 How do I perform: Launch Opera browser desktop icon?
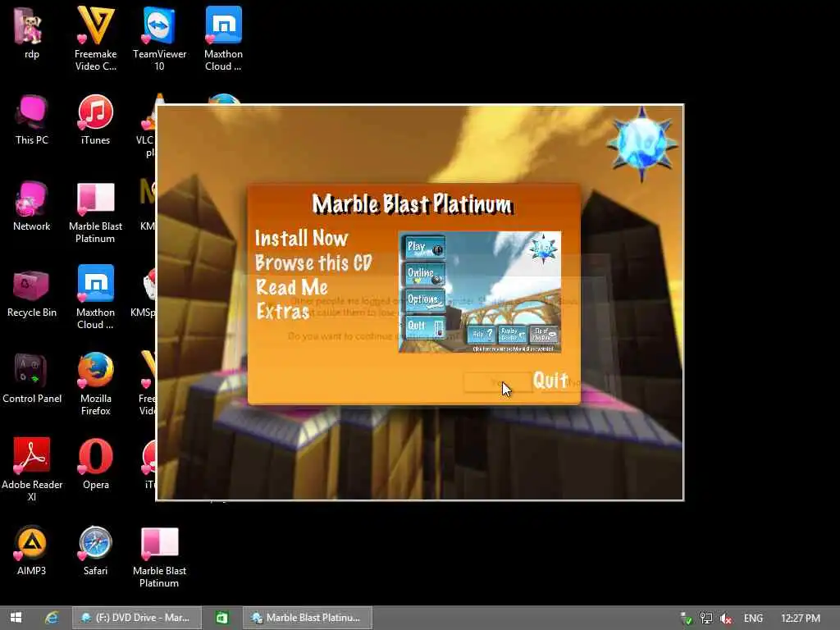(95, 464)
